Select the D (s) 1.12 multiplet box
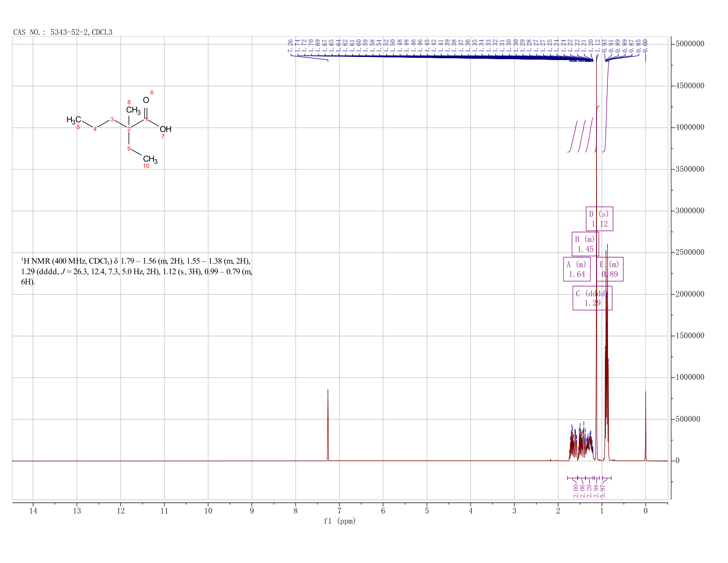Viewport: 728px width, 563px height. [x=599, y=219]
